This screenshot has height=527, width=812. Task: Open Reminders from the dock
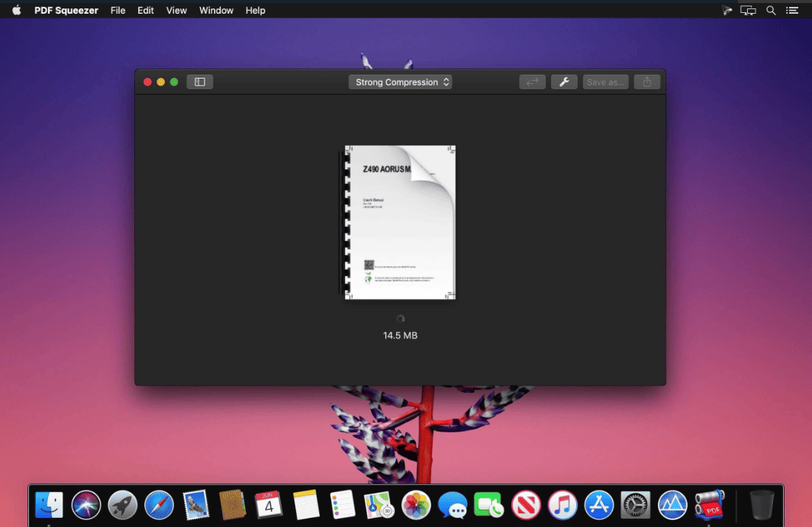[x=343, y=505]
